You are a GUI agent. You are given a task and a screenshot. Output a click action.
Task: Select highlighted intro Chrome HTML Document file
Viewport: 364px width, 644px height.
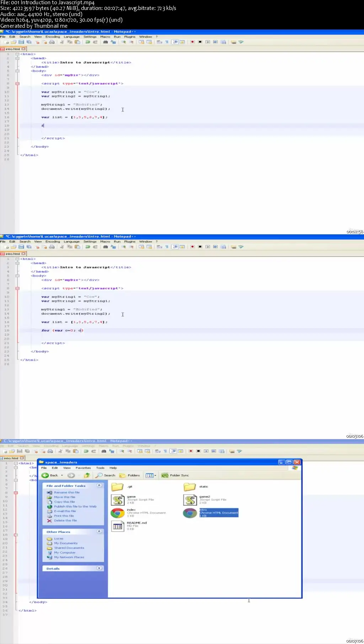[x=210, y=513]
